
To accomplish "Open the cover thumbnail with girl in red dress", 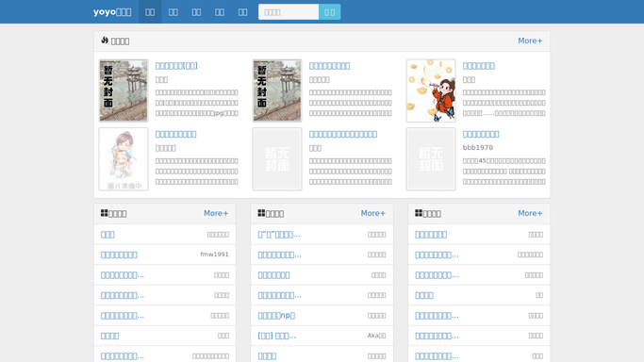I will tap(431, 90).
